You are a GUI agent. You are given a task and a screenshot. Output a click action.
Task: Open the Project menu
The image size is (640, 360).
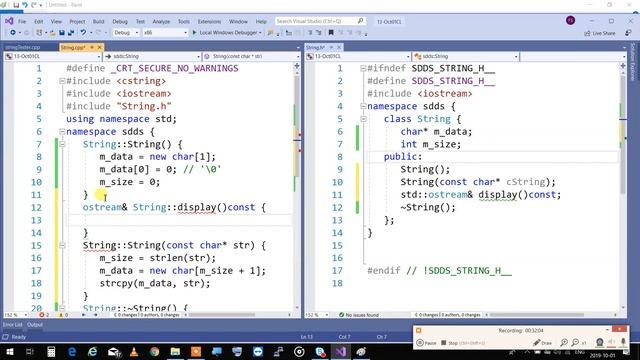coord(77,21)
